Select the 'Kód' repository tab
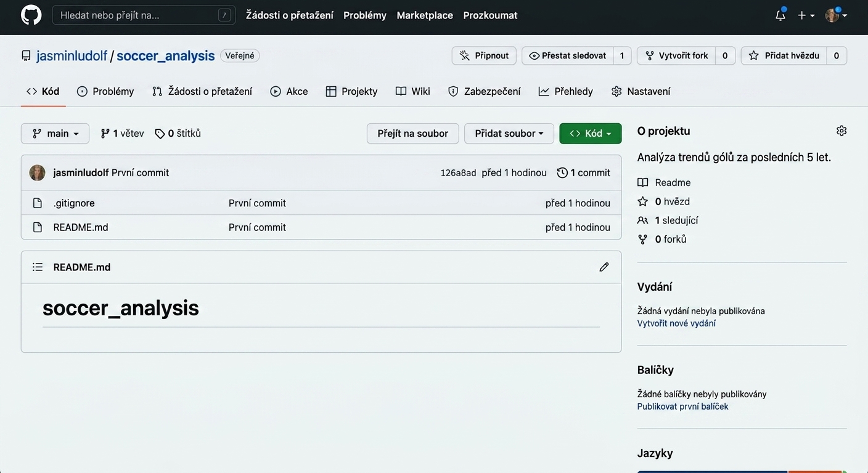 coord(43,91)
